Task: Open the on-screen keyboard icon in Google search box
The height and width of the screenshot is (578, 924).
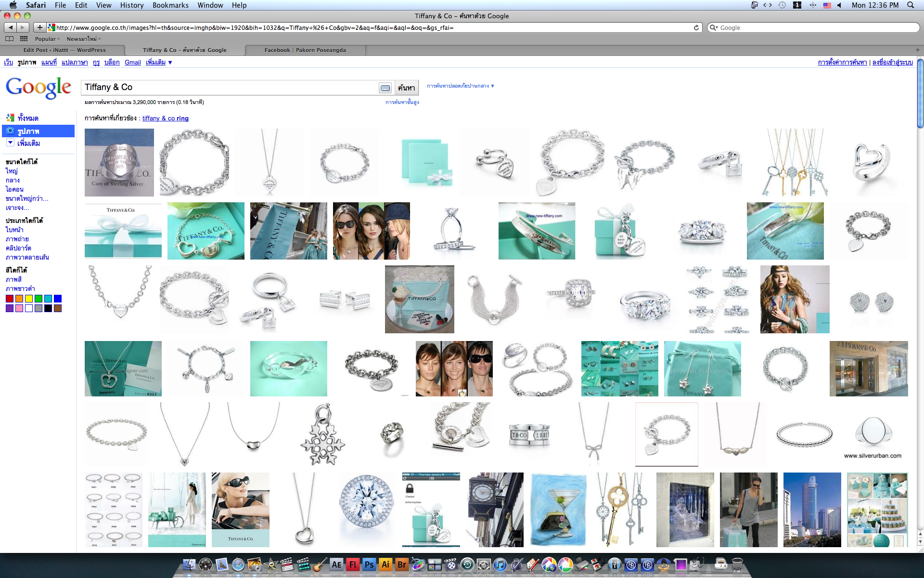Action: click(x=385, y=88)
